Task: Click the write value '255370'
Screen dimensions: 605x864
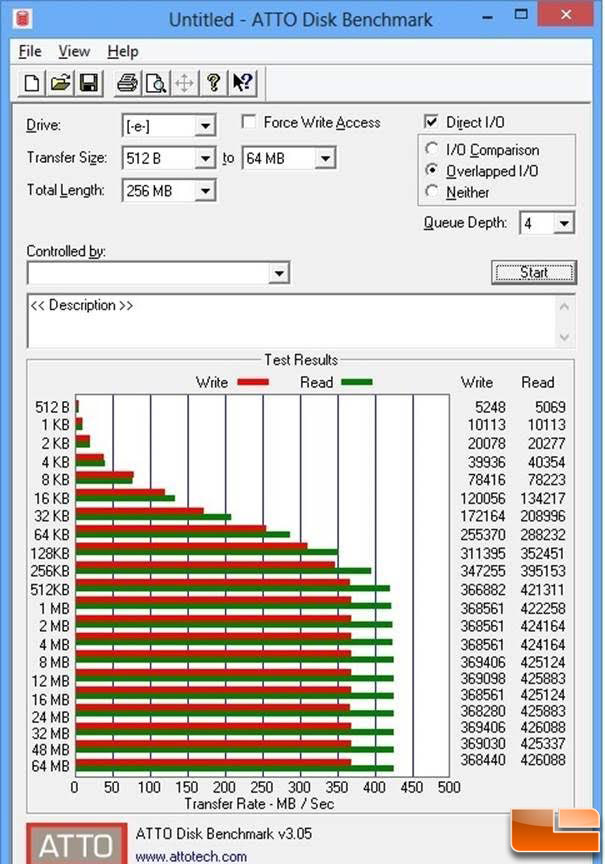Action: tap(483, 535)
